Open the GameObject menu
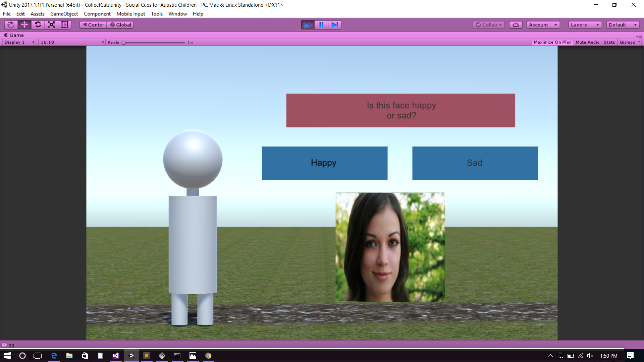This screenshot has width=644, height=362. 64,14
